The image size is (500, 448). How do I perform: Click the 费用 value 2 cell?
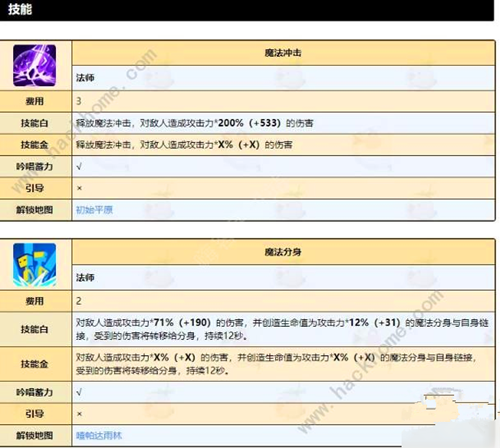pyautogui.click(x=283, y=301)
